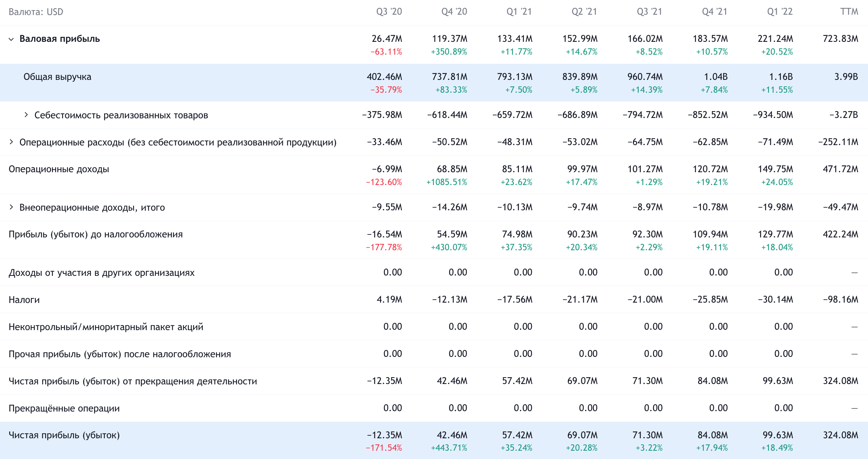This screenshot has width=868, height=459.
Task: Expand Себестоимость реализованных товаров chevron
Action: 26,115
